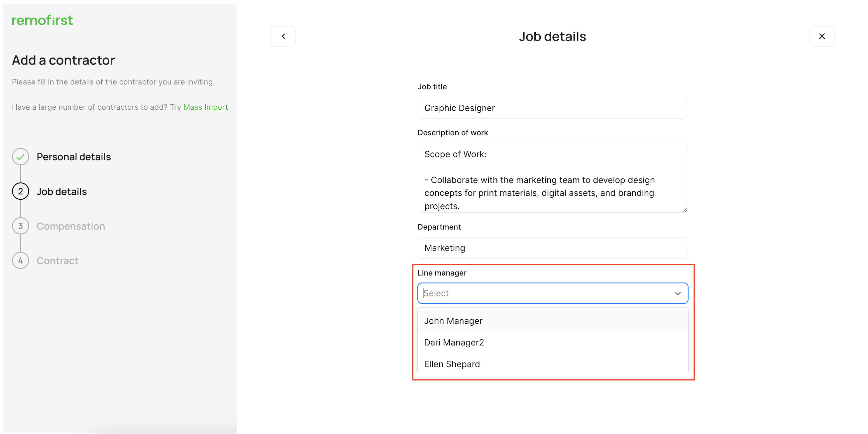Go to Contract step label

[x=57, y=261]
